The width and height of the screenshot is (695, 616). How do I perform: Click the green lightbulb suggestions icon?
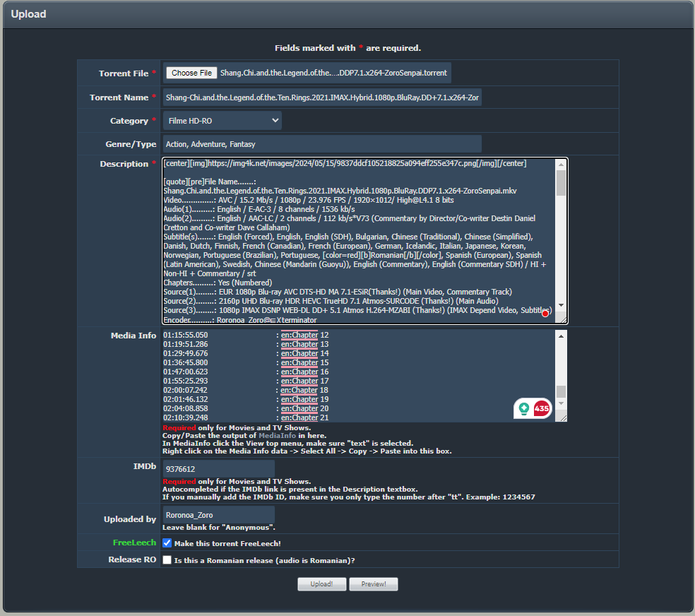point(524,408)
